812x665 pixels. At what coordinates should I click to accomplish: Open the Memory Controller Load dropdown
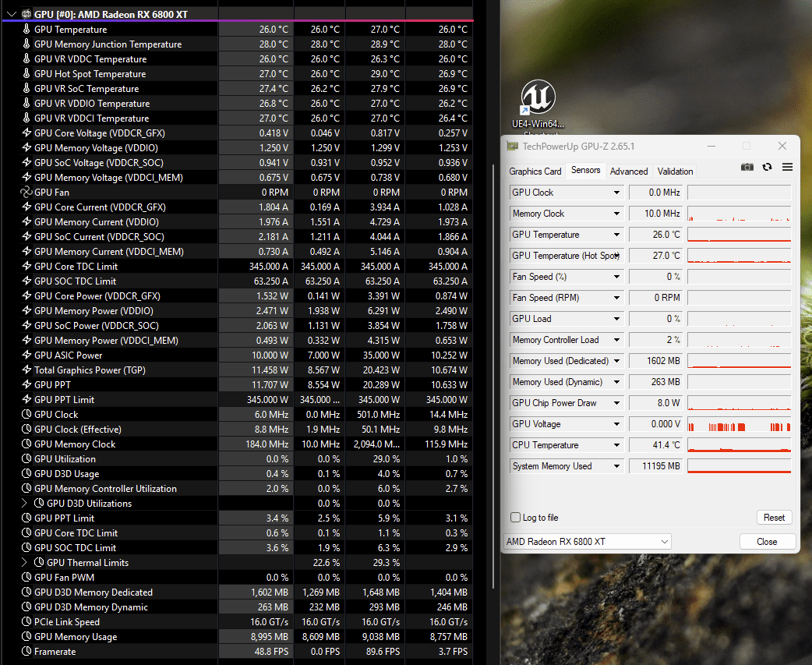(x=616, y=340)
